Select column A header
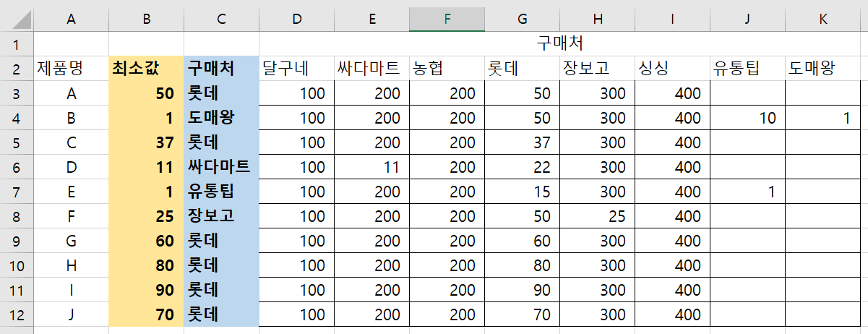 [x=71, y=20]
